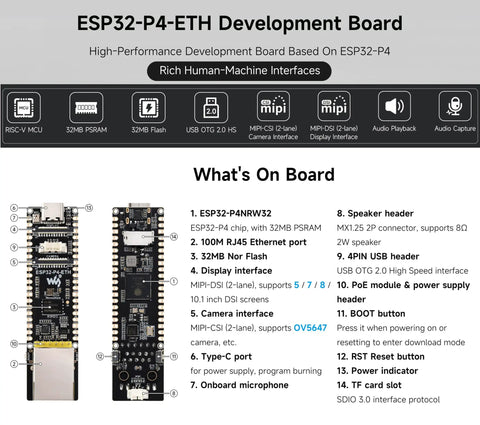Screen dimensions: 480x425
Task: Select the 4. Display interface entry
Action: point(231,271)
